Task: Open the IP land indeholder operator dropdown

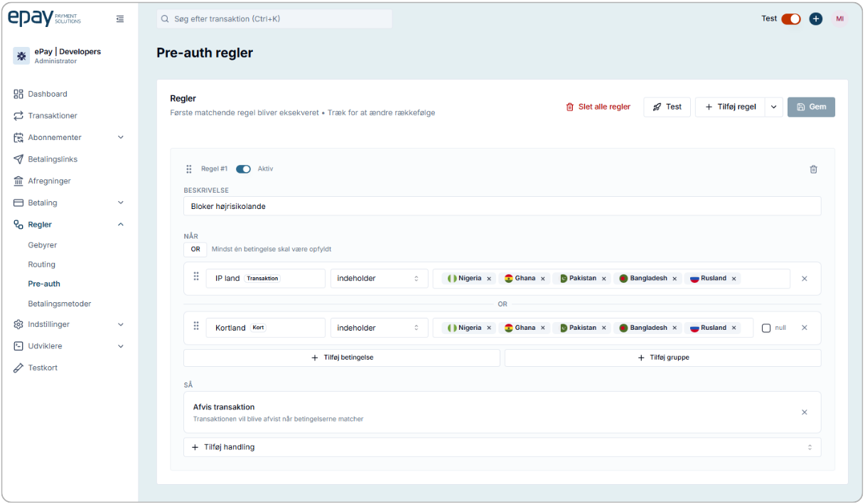Action: [x=379, y=279]
